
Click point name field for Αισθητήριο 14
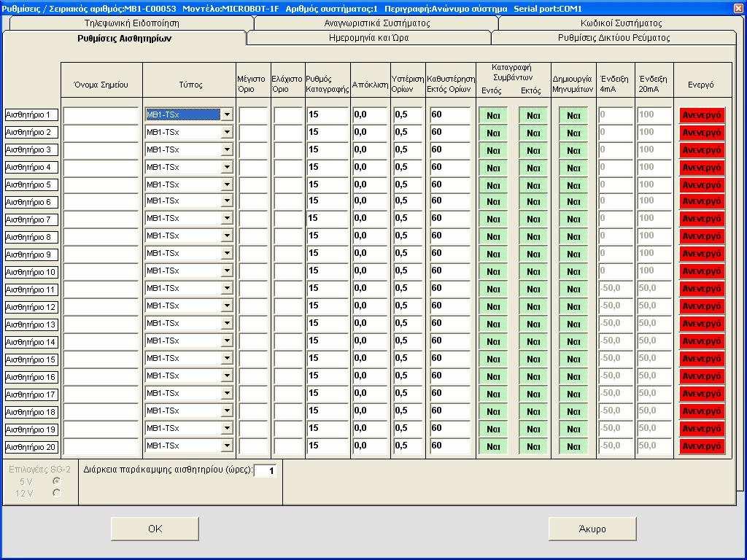point(101,341)
